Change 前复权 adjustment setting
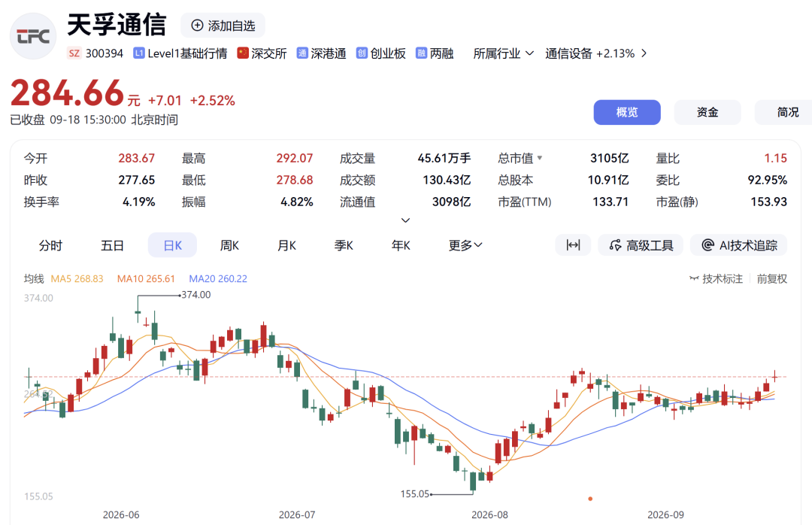 point(771,279)
